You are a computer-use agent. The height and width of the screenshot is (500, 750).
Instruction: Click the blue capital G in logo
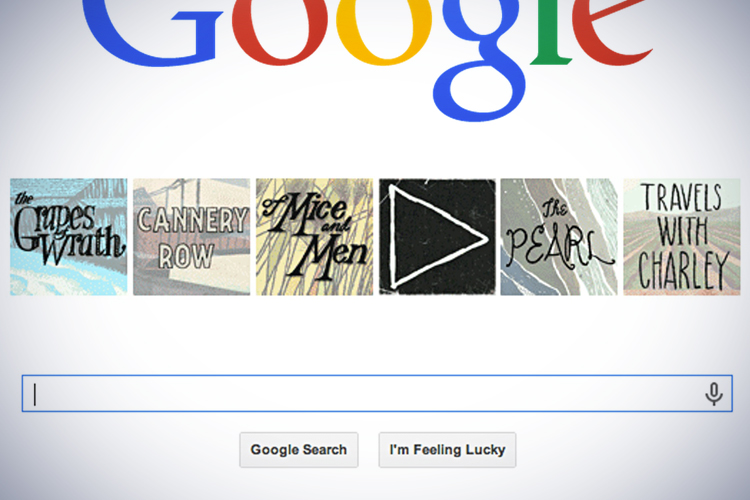[x=151, y=30]
